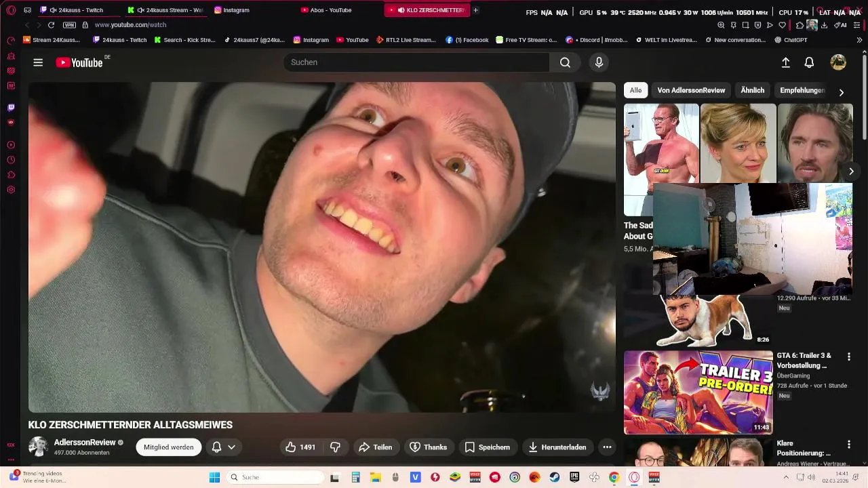Open GTA 6 Trailer 3 video thumbnail
The width and height of the screenshot is (868, 488).
[698, 392]
